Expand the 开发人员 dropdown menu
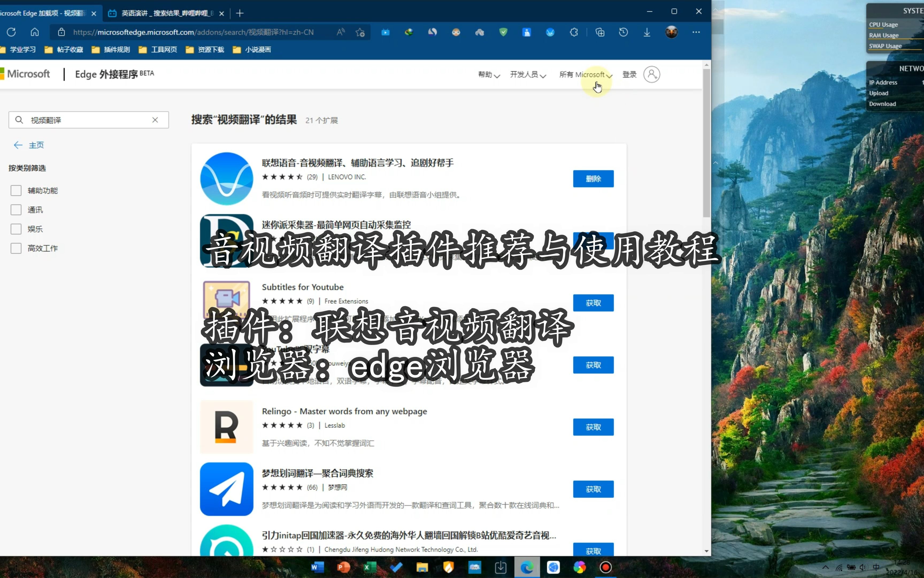The height and width of the screenshot is (578, 924). click(528, 75)
